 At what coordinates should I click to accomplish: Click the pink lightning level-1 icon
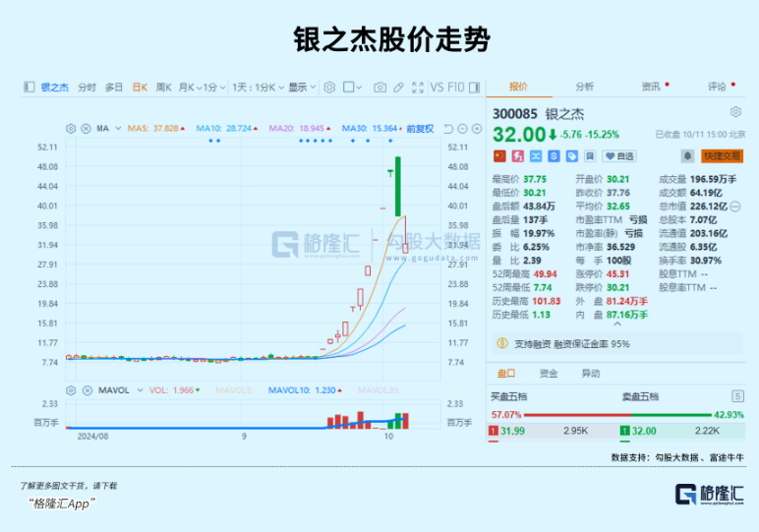pos(517,156)
